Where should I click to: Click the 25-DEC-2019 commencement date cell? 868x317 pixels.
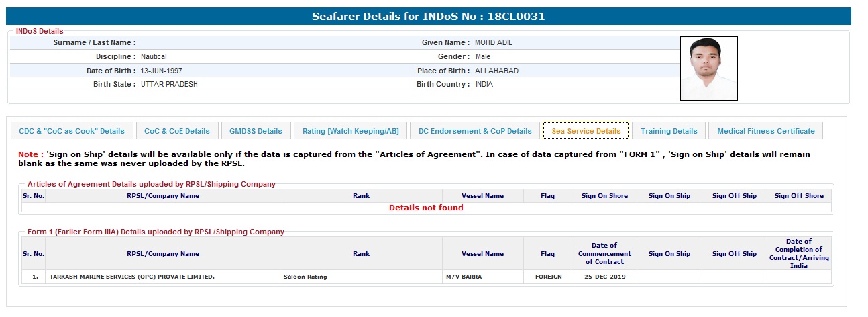[604, 277]
